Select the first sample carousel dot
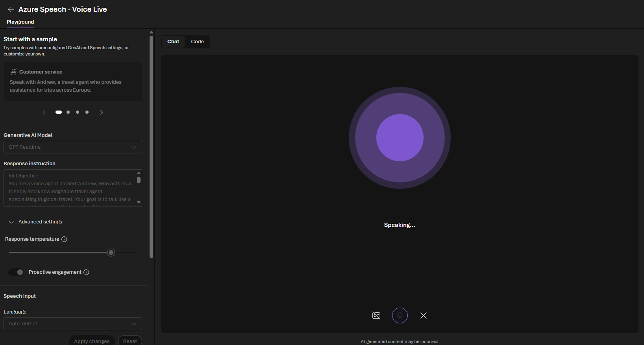 point(59,112)
